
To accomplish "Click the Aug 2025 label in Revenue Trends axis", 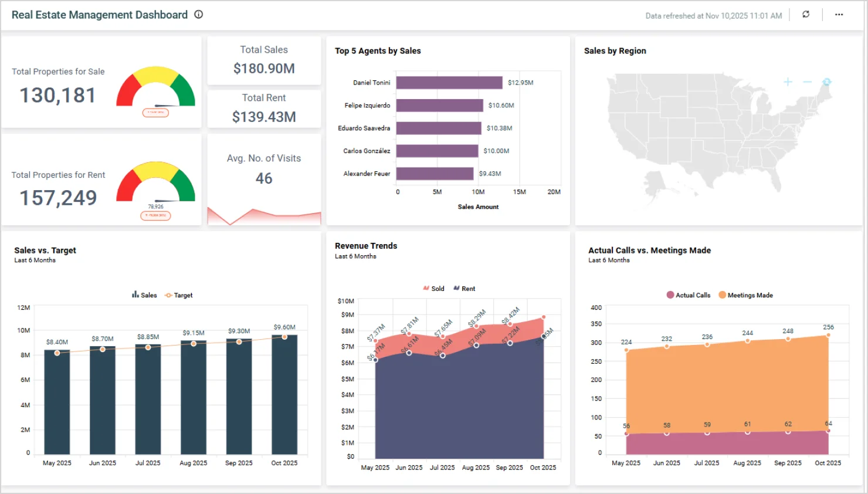I will [x=476, y=468].
